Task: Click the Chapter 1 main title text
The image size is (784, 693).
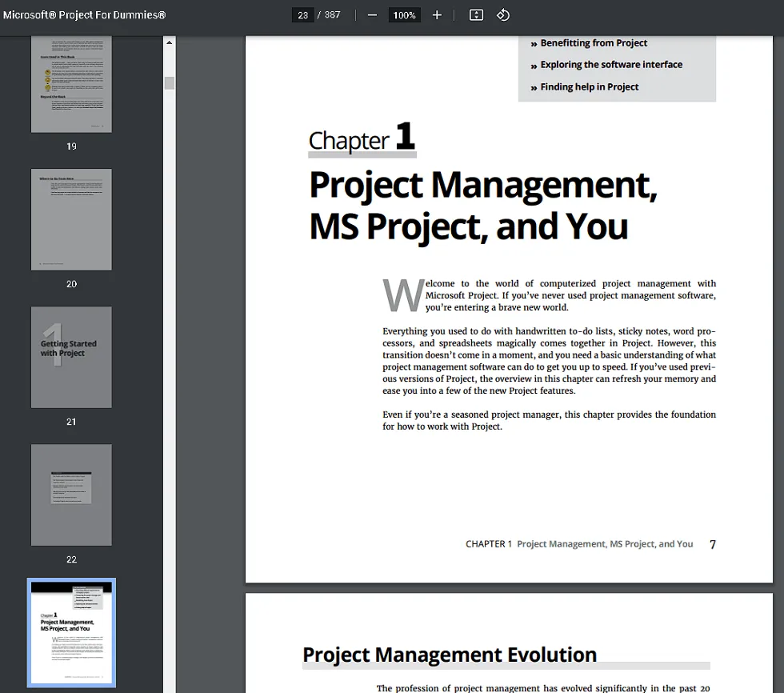Action: coord(482,206)
